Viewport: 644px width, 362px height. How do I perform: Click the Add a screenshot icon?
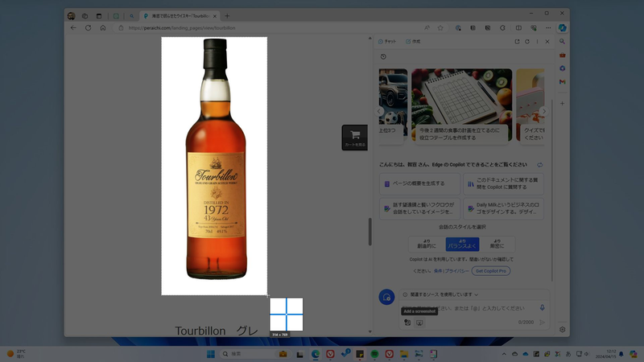click(x=419, y=323)
